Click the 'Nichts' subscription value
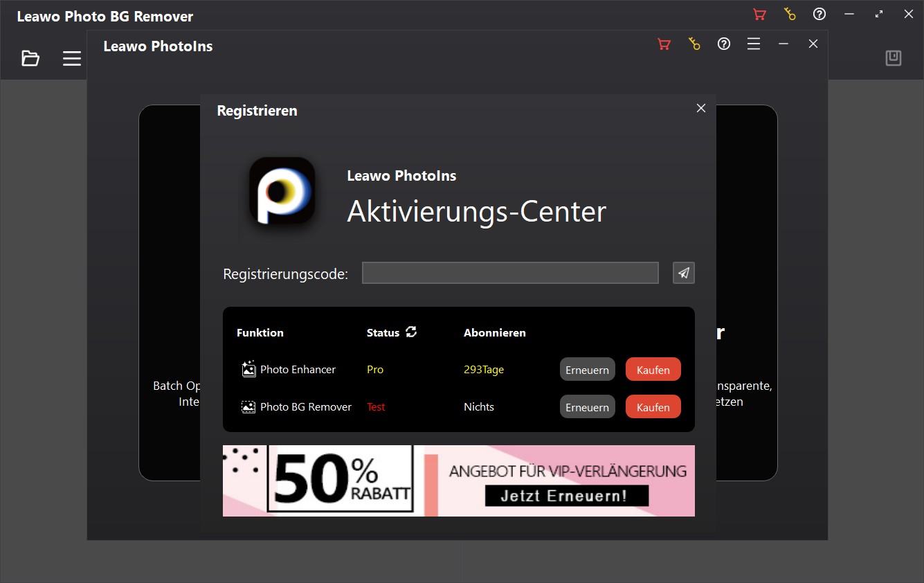This screenshot has width=924, height=583. tap(479, 407)
